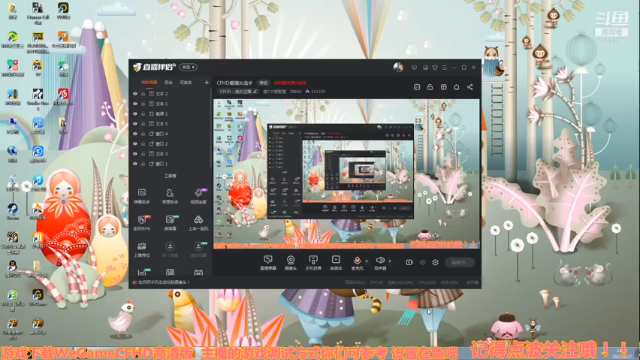Viewport: 640px width, 360px height.
Task: Open the QQ penguin desktop icon
Action: click(12, 269)
